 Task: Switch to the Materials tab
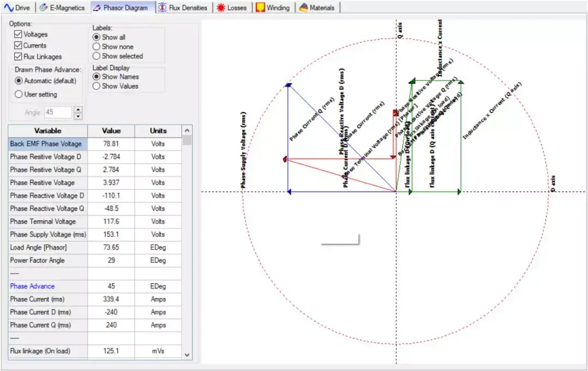point(317,8)
